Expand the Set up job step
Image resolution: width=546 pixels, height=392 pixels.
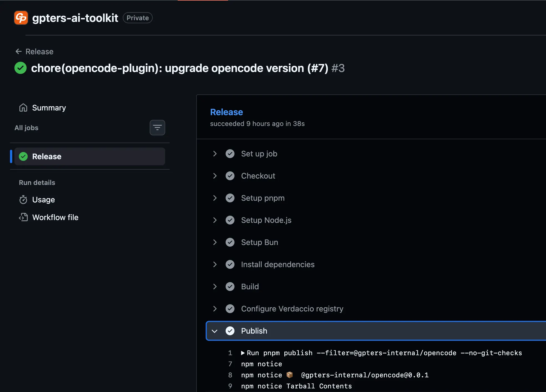click(215, 154)
